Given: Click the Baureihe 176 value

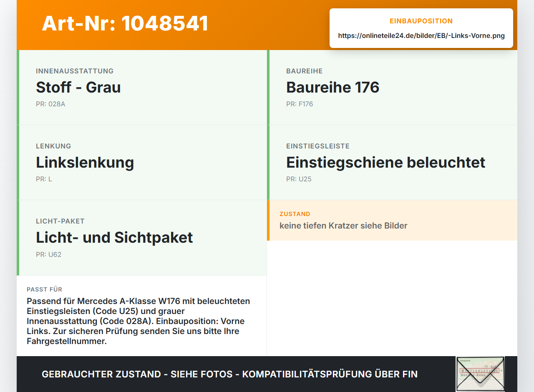Looking at the screenshot, I should 332,87.
